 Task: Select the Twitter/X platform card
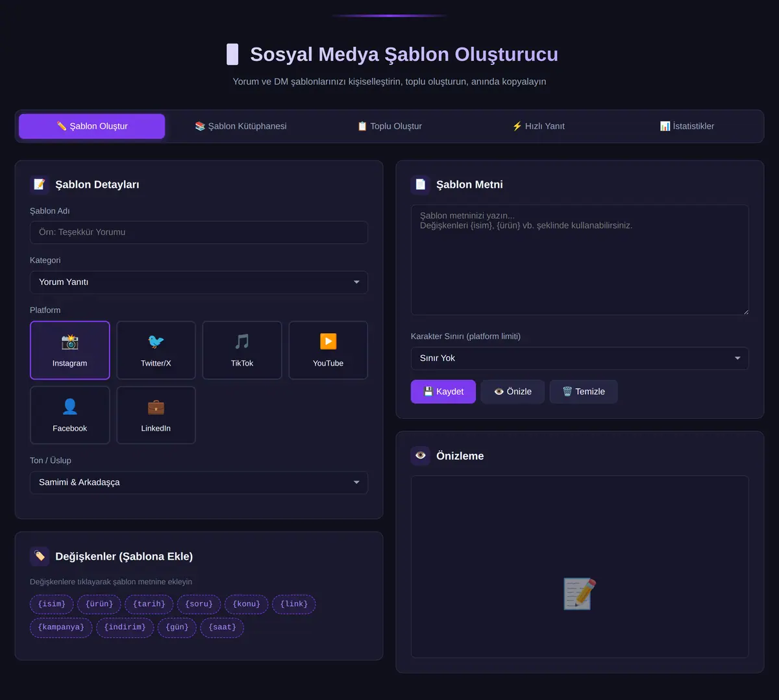156,350
